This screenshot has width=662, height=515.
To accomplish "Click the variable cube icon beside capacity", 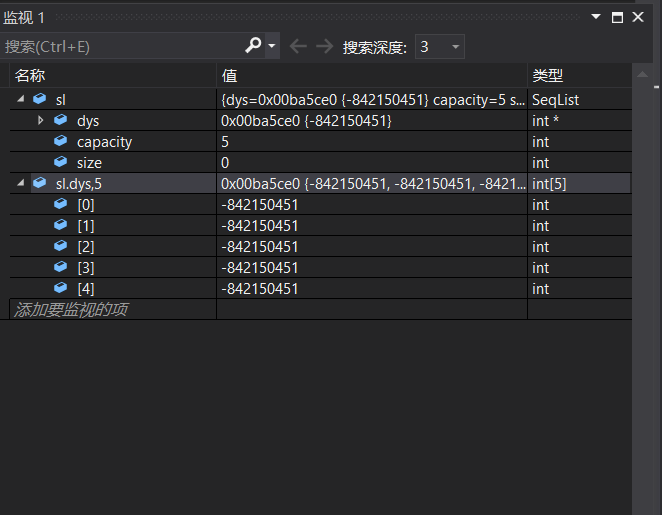I will click(x=61, y=142).
